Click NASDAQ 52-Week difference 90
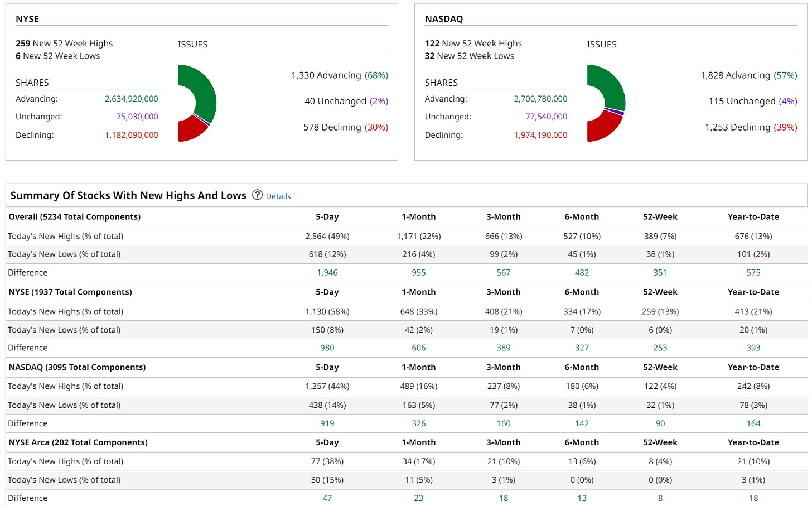This screenshot has width=812, height=515. coord(660,423)
